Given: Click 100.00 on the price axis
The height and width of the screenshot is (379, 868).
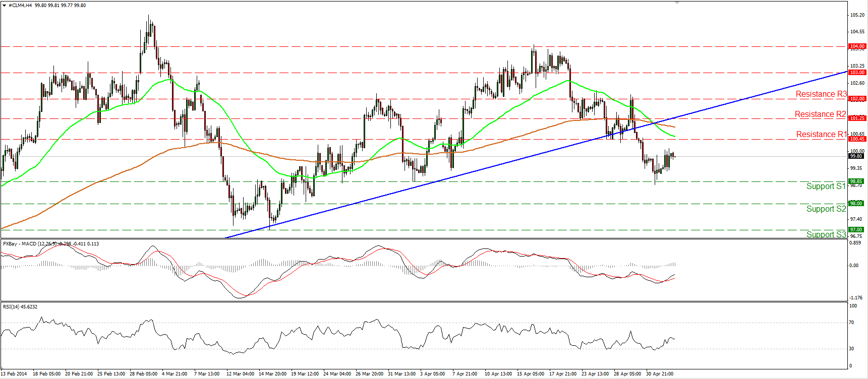Looking at the screenshot, I should (857, 151).
